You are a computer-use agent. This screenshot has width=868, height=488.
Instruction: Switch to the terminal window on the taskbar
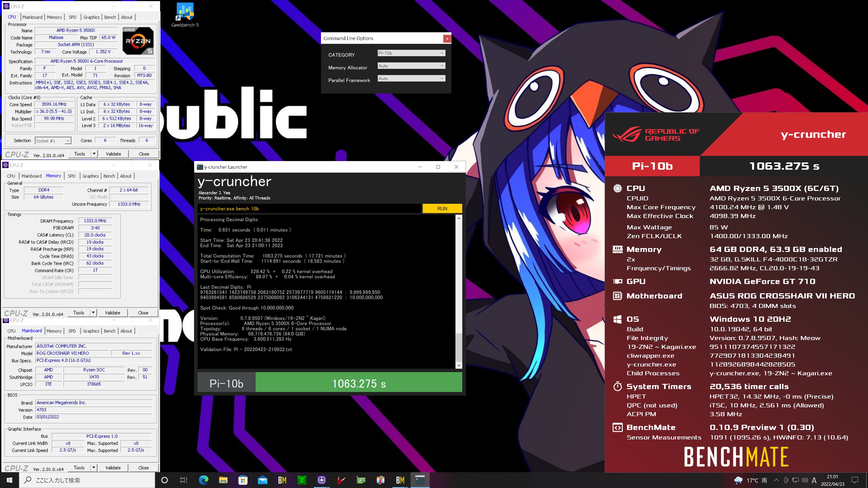420,480
